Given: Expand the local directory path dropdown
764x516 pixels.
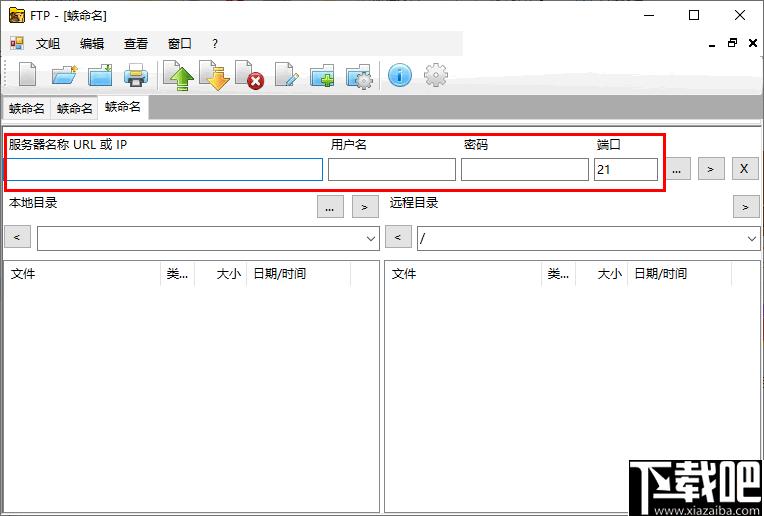Looking at the screenshot, I should (x=371, y=239).
